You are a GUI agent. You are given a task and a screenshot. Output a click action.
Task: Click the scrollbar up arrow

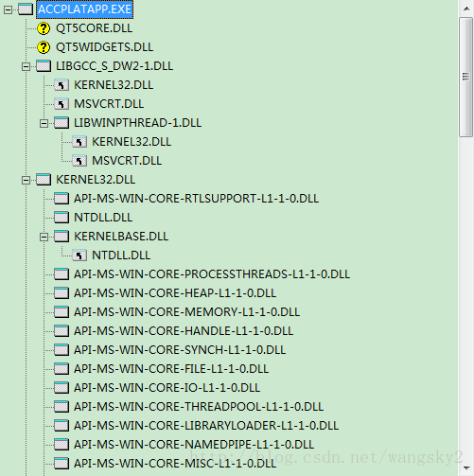[x=466, y=9]
